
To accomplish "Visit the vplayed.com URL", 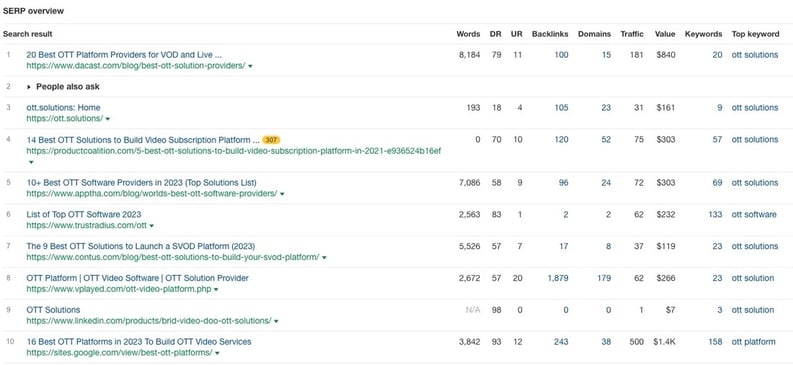I will pos(119,289).
